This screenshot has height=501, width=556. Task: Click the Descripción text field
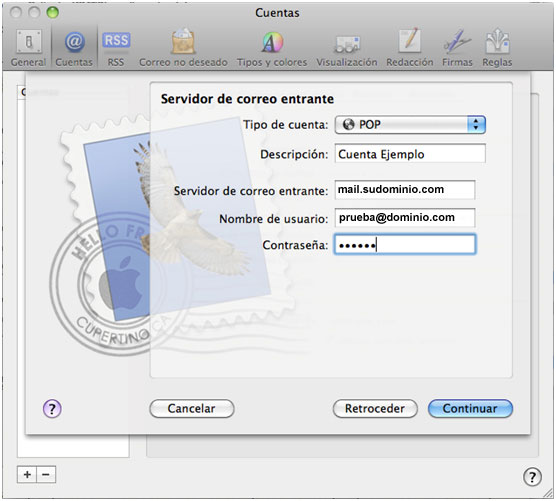tap(410, 154)
